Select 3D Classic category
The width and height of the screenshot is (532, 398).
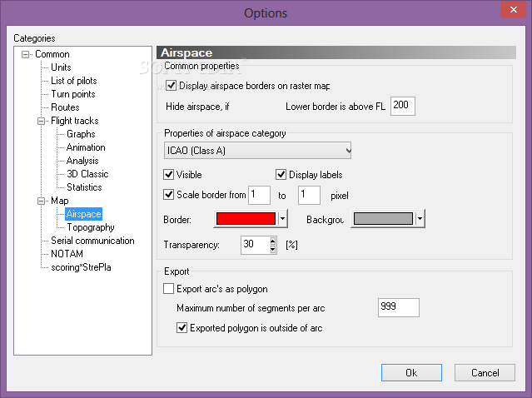(x=87, y=174)
